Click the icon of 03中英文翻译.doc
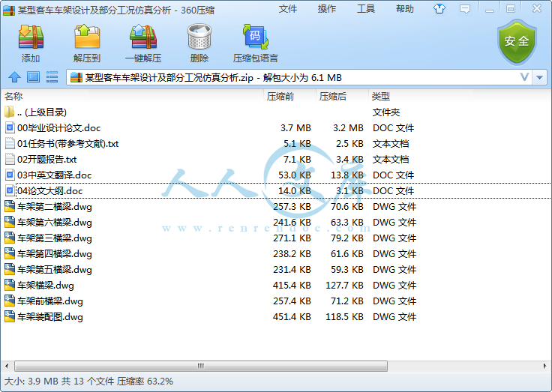Viewport: 552px width, 392px height. (x=10, y=175)
